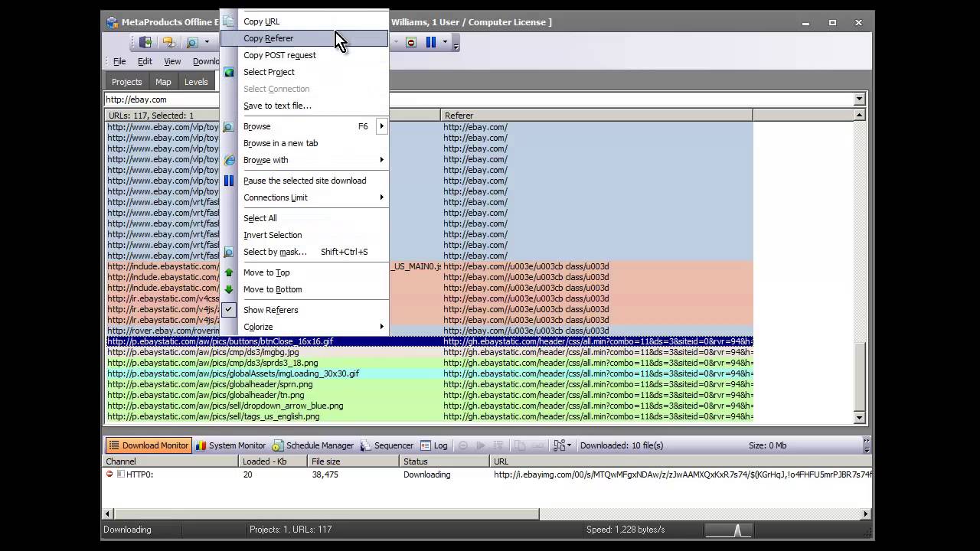Click the exit/leave icon in the toolbar
This screenshot has height=551, width=980.
(145, 42)
